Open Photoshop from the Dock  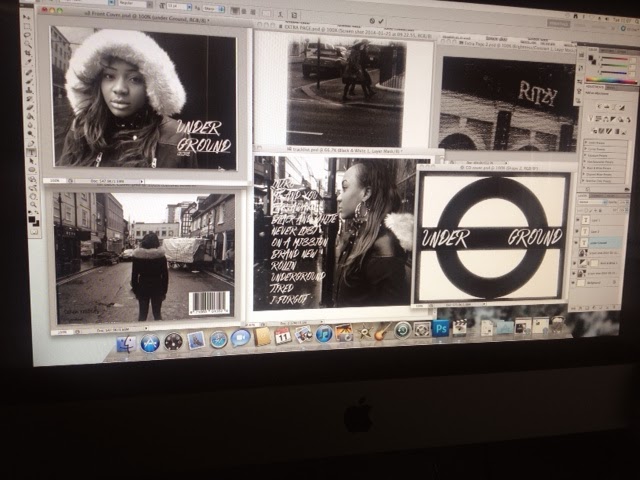click(x=441, y=328)
